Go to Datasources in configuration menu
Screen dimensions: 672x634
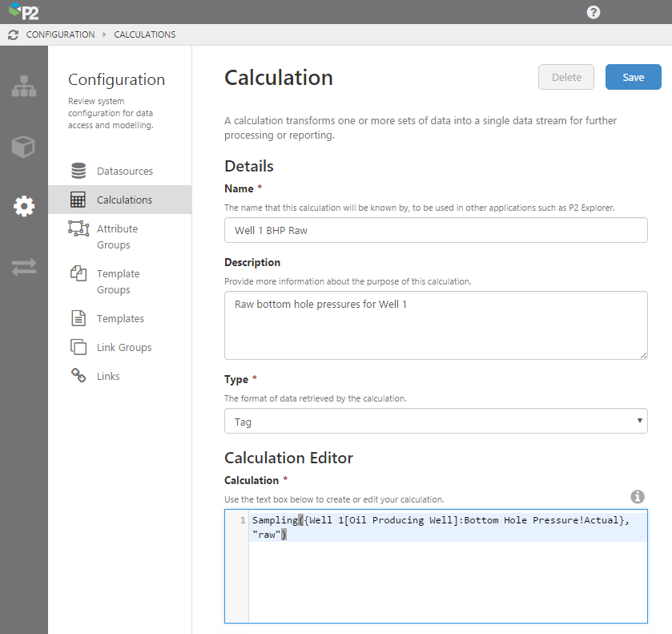(x=124, y=171)
